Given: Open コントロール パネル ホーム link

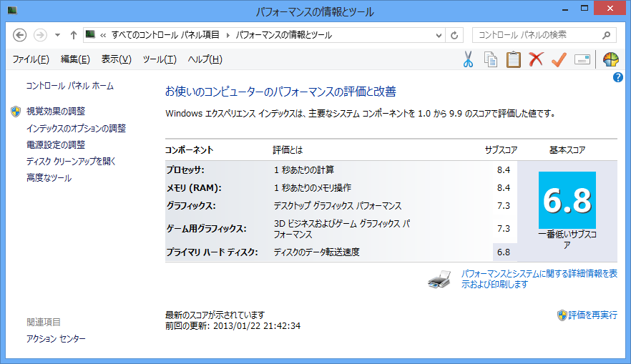Looking at the screenshot, I should (70, 86).
